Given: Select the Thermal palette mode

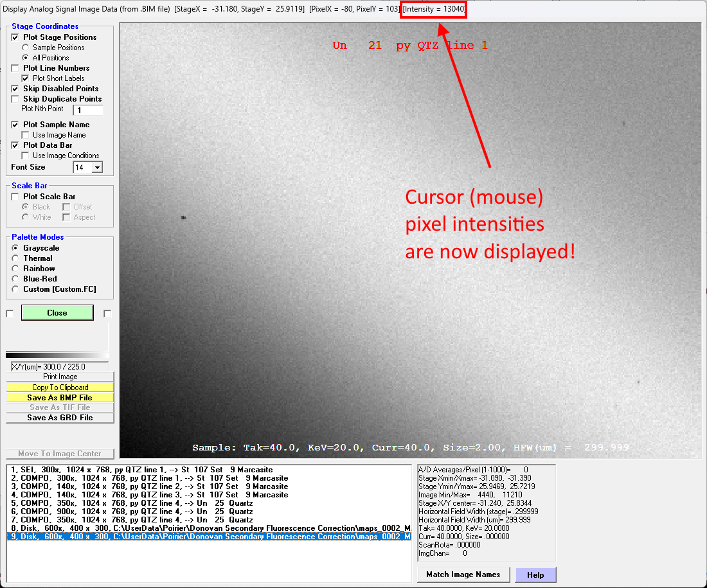Looking at the screenshot, I should point(15,258).
